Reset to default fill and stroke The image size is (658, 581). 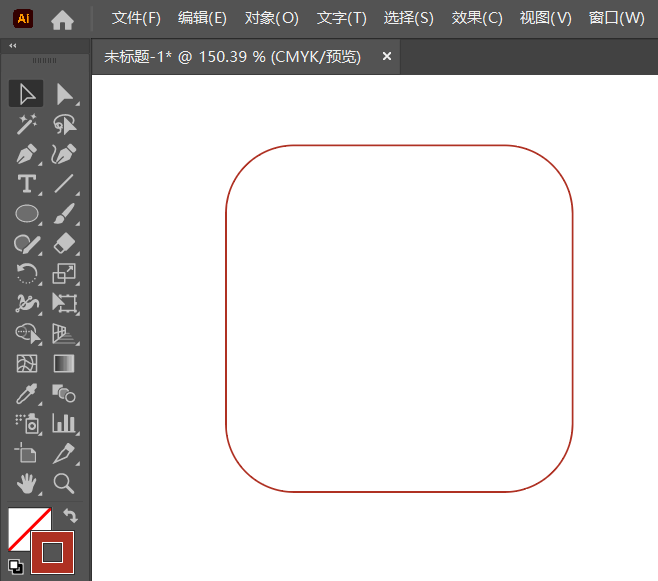click(x=15, y=566)
